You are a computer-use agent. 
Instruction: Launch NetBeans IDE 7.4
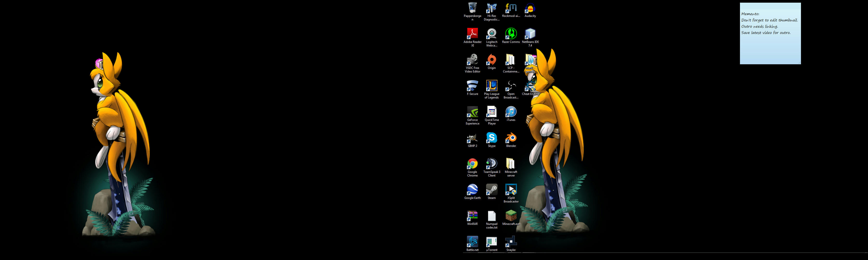530,37
